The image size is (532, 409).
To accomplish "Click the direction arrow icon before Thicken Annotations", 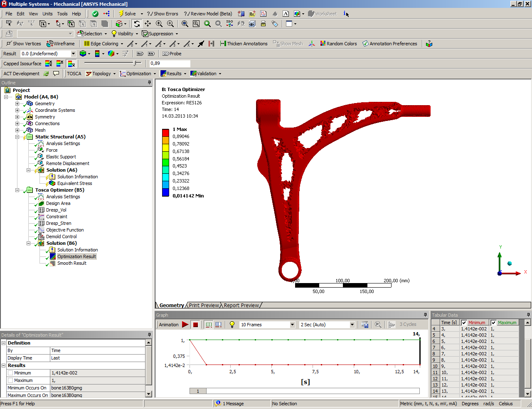I will click(x=201, y=44).
